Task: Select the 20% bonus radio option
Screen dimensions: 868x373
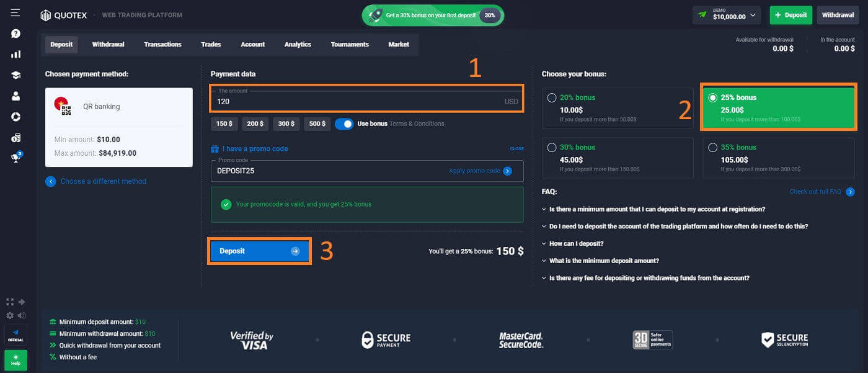Action: click(552, 97)
